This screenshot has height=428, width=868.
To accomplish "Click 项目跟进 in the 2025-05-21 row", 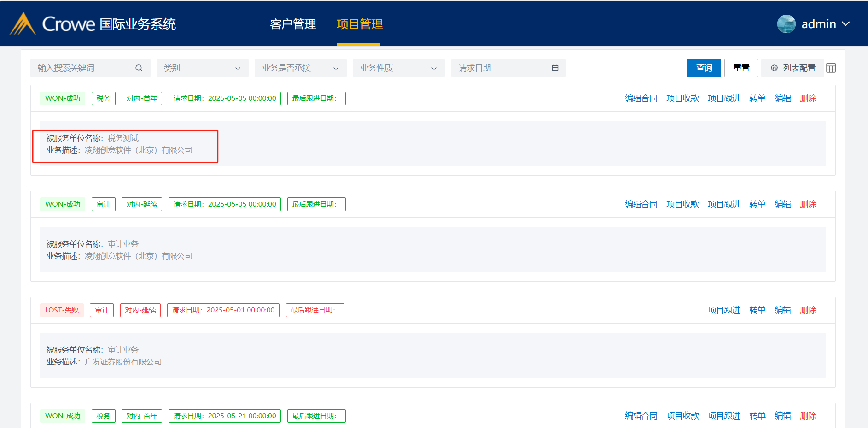I will 724,416.
